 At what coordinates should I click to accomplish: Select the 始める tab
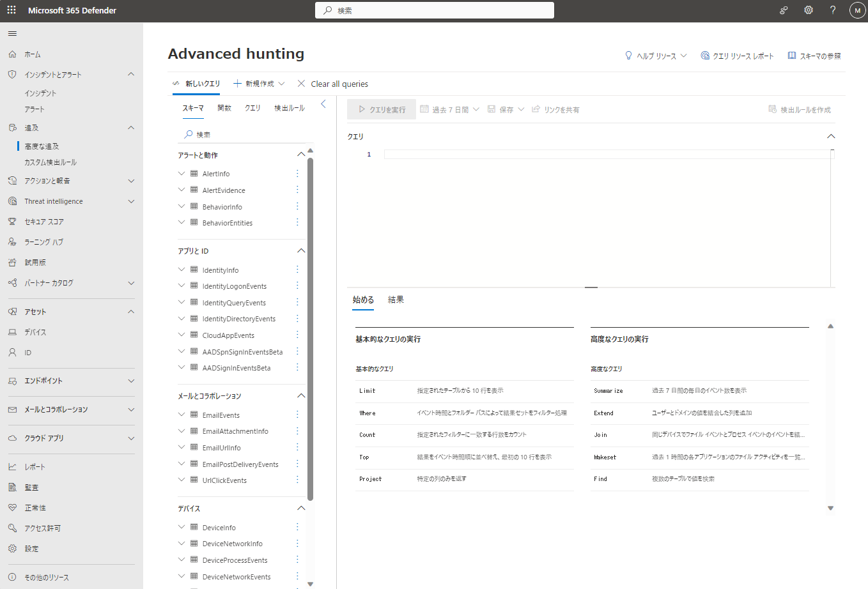(363, 300)
